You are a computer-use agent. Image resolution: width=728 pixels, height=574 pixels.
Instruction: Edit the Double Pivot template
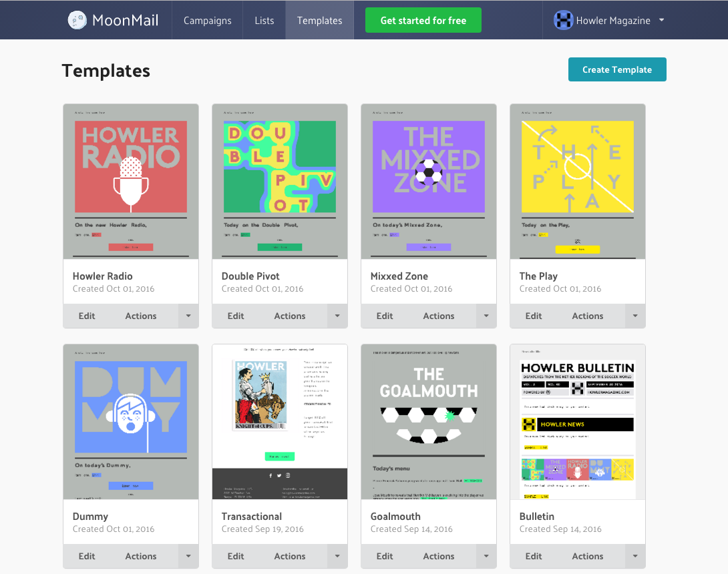(x=236, y=316)
